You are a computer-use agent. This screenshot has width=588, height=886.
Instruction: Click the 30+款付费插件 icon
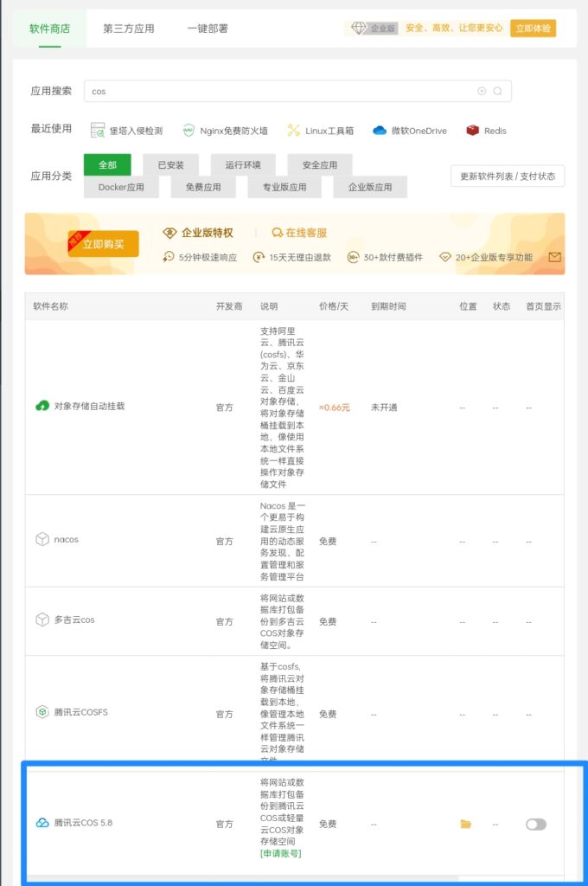pos(353,257)
